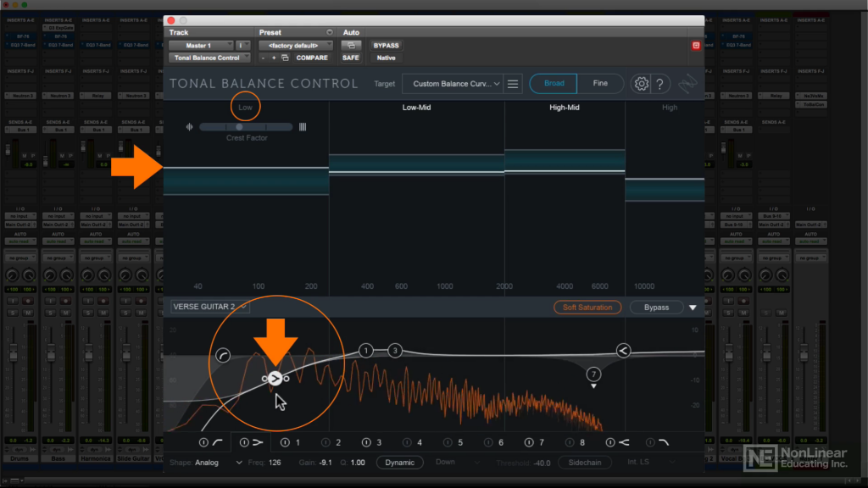Click the iZotope logo icon
The image size is (868, 488).
pyautogui.click(x=688, y=84)
